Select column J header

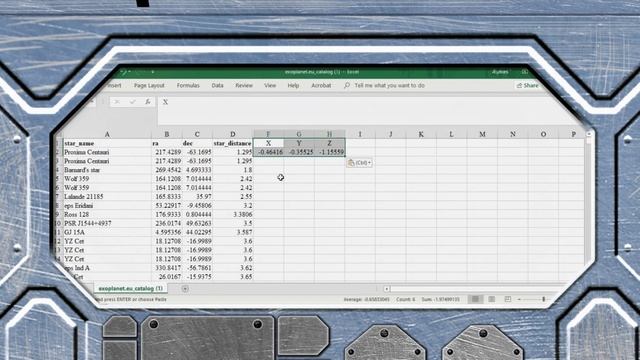391,134
